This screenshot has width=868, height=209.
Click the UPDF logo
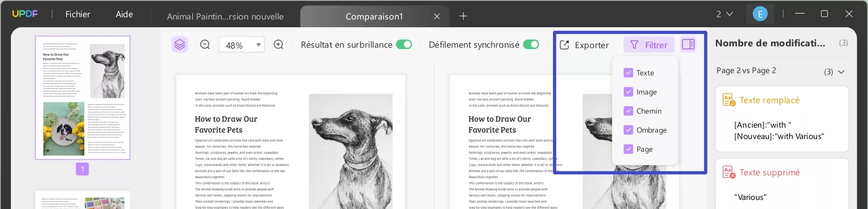tap(25, 14)
